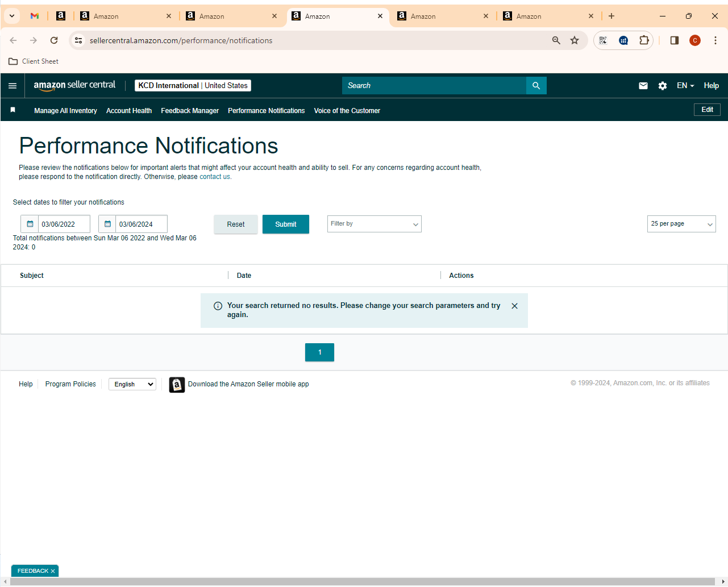
Task: Click the Edit button
Action: point(707,110)
